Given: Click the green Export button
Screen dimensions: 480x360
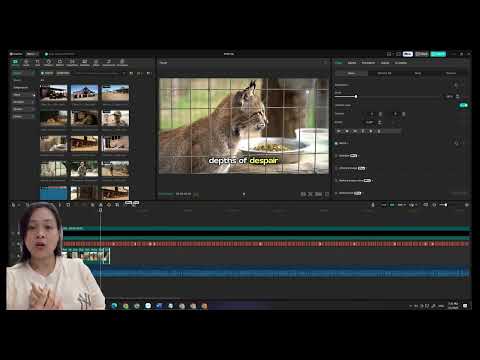Looking at the screenshot, I should [438, 54].
